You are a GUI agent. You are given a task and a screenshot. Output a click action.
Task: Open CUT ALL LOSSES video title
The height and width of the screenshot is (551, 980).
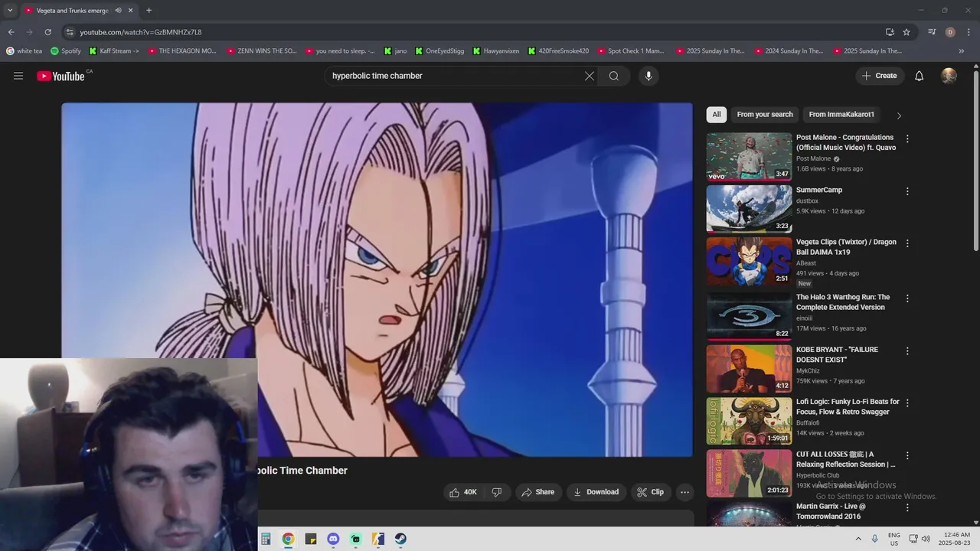pyautogui.click(x=845, y=459)
